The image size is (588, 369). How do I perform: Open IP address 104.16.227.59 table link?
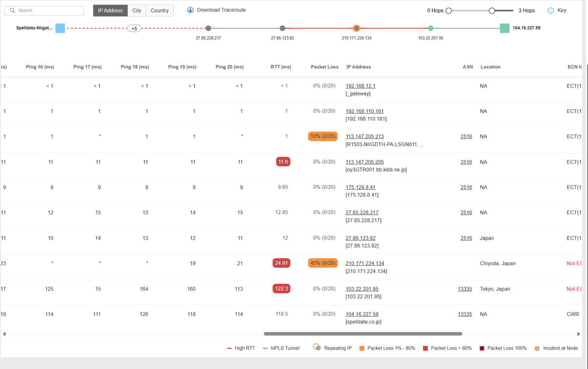[x=362, y=314]
